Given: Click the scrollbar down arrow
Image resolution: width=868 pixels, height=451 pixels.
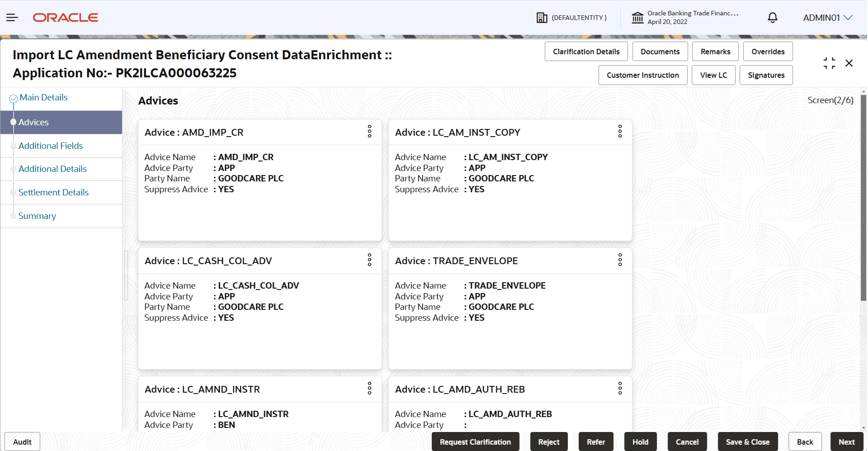Looking at the screenshot, I should [863, 427].
